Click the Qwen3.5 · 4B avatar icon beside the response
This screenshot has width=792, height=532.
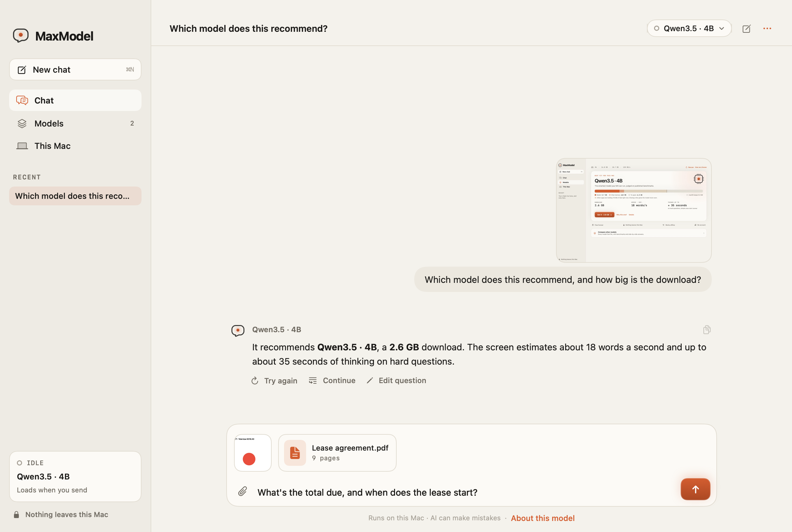tap(238, 330)
